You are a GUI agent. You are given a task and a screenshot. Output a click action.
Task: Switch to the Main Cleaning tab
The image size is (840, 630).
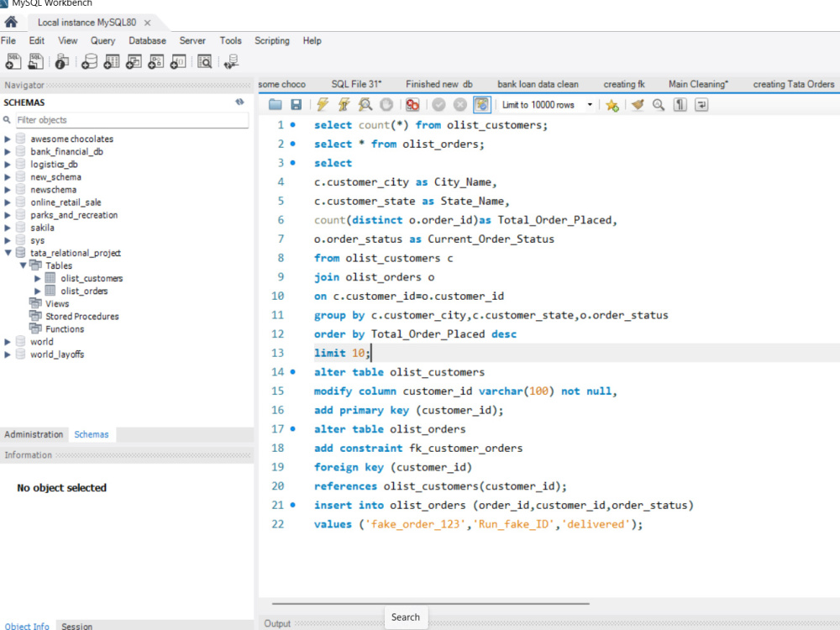click(x=698, y=84)
